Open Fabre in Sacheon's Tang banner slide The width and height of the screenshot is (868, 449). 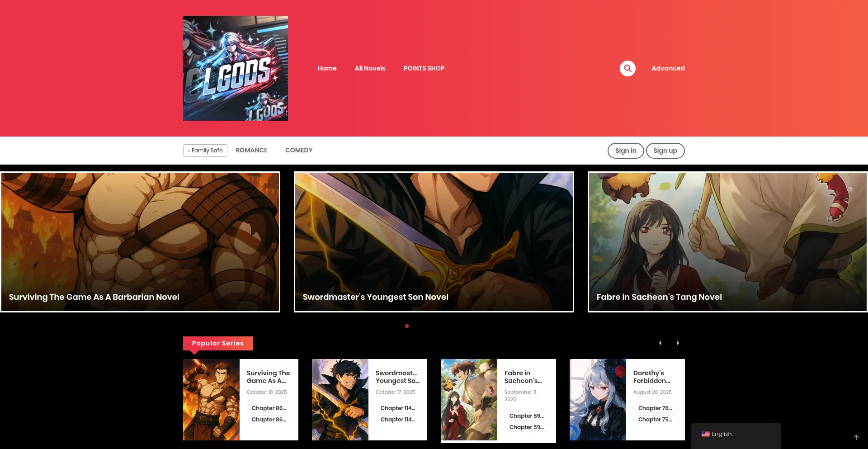click(x=728, y=242)
